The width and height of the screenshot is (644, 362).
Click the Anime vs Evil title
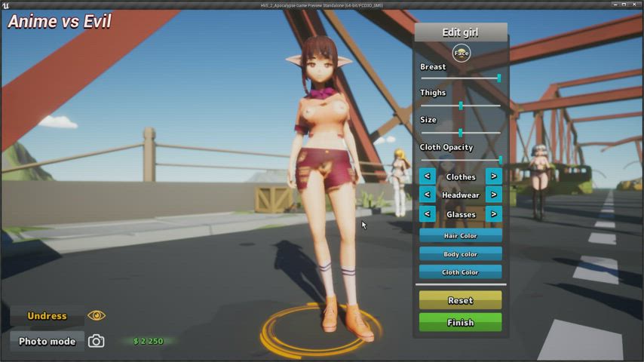(x=60, y=21)
